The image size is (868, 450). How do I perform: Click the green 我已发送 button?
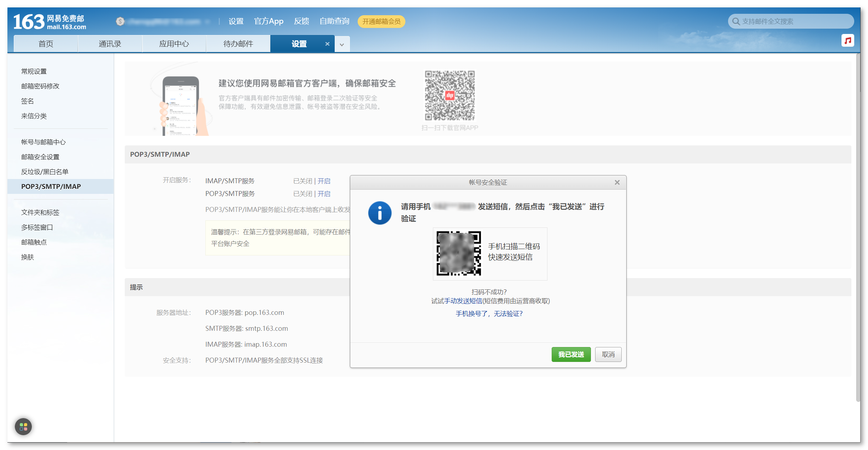[x=571, y=354]
